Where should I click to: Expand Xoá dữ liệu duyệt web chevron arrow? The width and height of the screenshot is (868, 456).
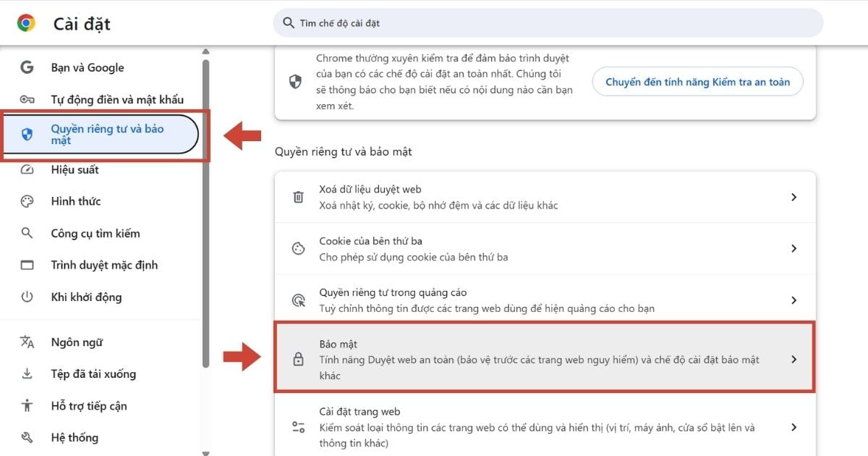(793, 197)
